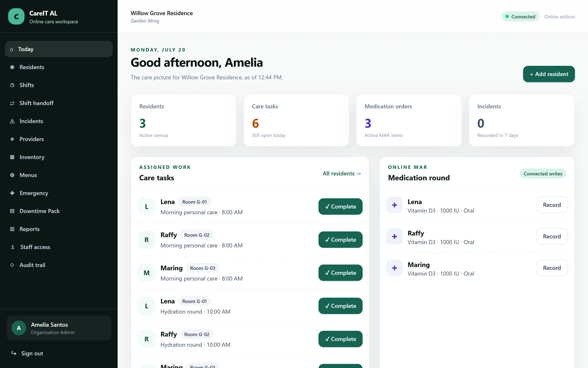Click the plus icon beside Maring's Vitamin D3
This screenshot has width=588, height=368.
pos(394,268)
